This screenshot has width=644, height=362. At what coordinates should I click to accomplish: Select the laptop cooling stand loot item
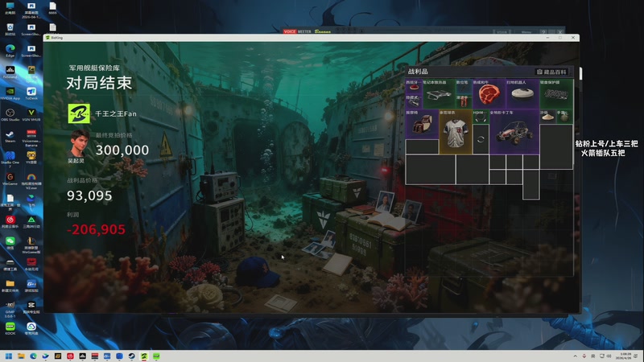pos(439,94)
